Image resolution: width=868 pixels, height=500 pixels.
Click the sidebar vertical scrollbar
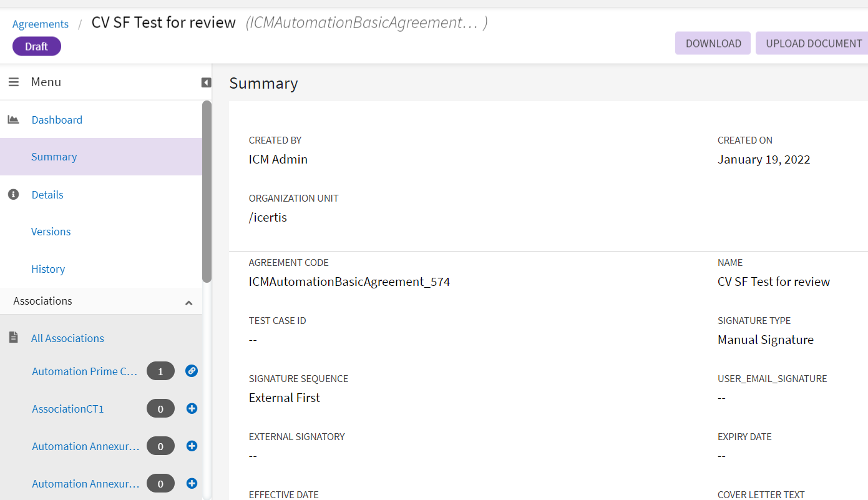207,191
